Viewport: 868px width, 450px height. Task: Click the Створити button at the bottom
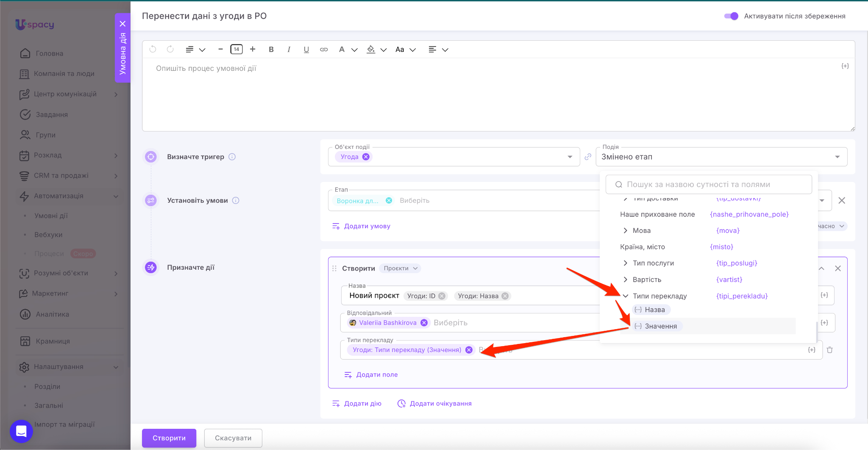169,438
